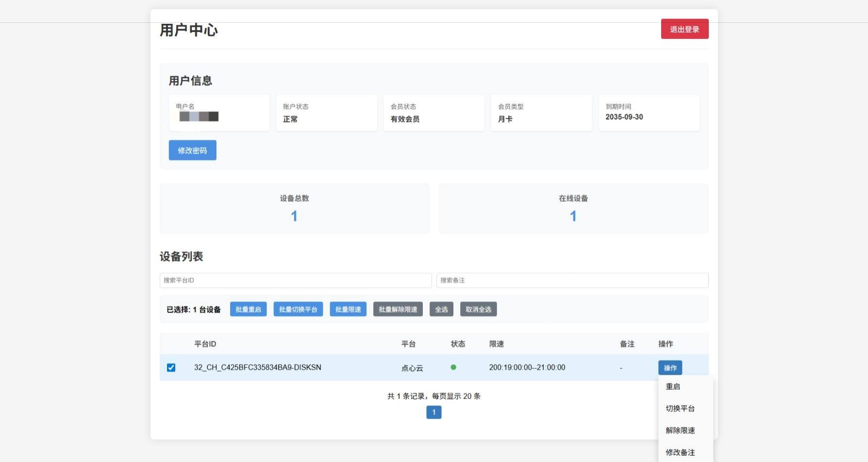Click the 搜索平台ID search field
The height and width of the screenshot is (462, 868).
pos(295,280)
